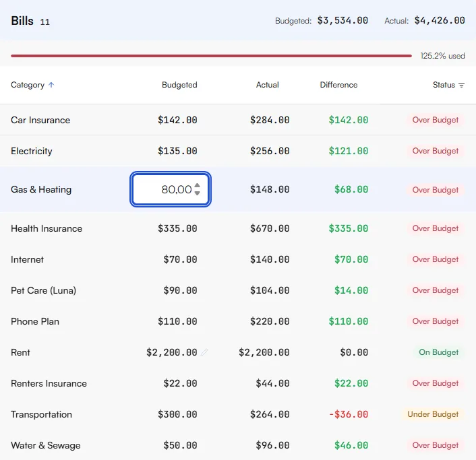
Task: Click the Over Budget badge for Car Insurance
Action: (436, 120)
